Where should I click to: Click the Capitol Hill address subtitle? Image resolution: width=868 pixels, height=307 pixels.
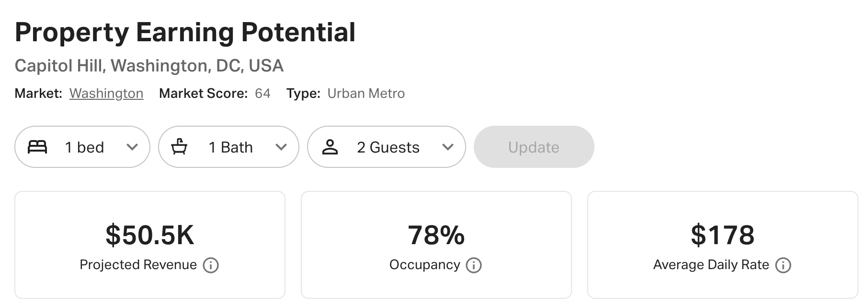149,66
